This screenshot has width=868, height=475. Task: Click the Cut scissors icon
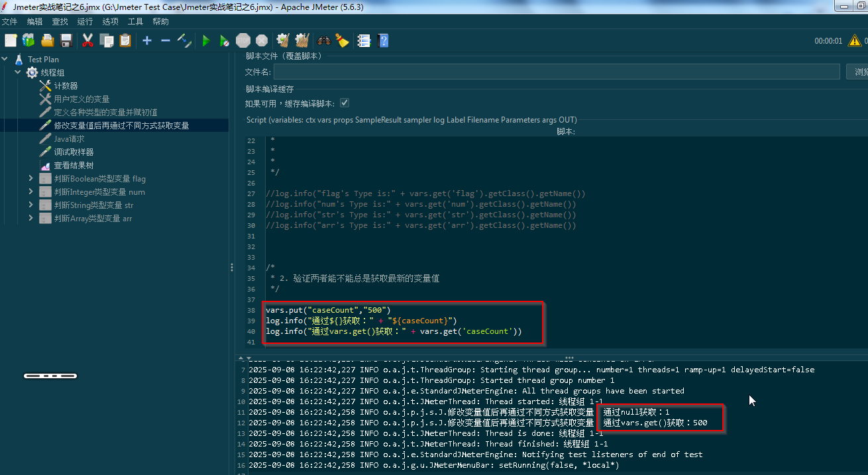[x=87, y=40]
